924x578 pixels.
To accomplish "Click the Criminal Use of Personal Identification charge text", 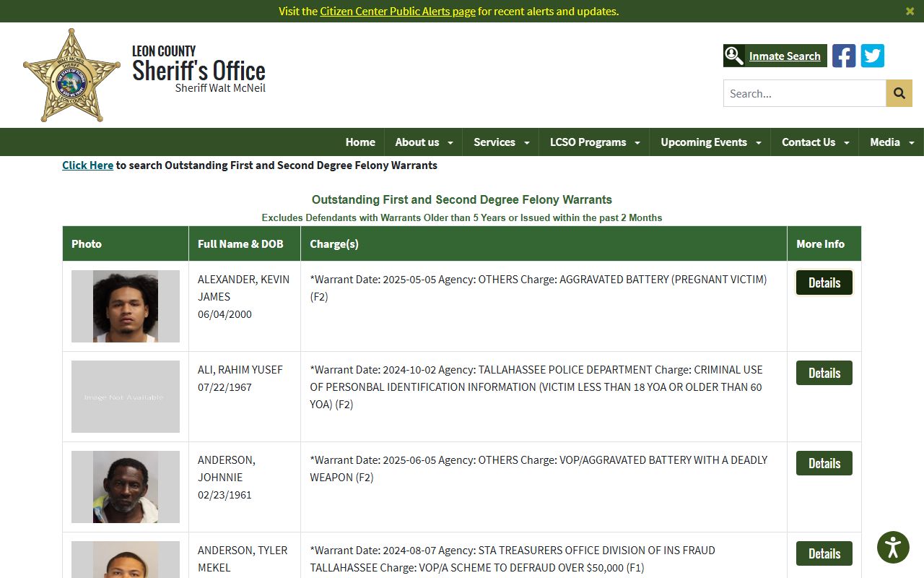I will coord(536,387).
